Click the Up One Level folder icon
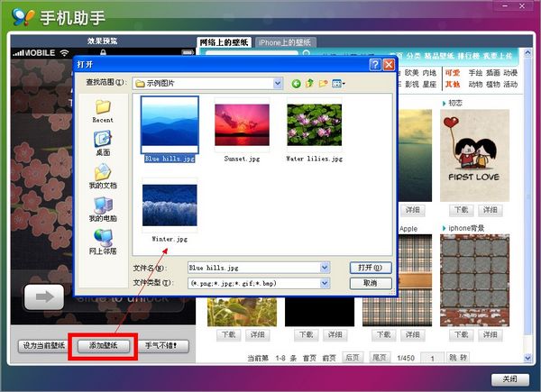The width and height of the screenshot is (541, 392). (309, 83)
